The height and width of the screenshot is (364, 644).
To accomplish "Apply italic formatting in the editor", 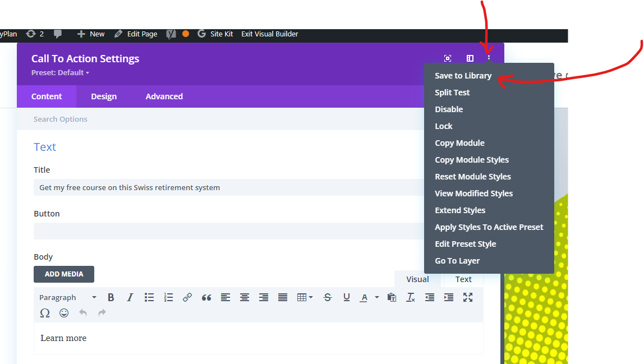I will point(130,297).
